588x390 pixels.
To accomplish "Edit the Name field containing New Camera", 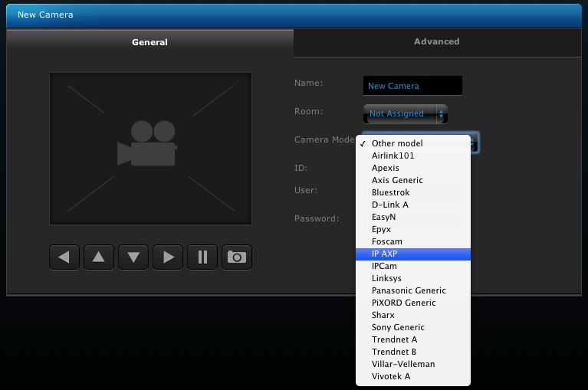I will point(412,86).
